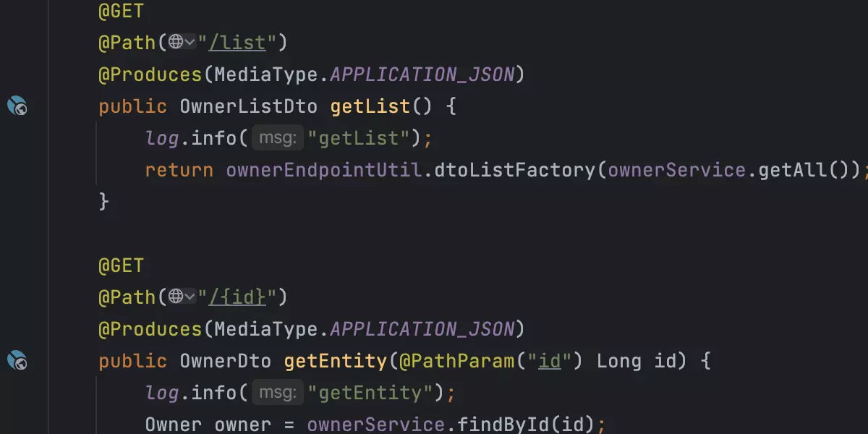Click the endpoint gutter icon beside getEntity

[17, 361]
